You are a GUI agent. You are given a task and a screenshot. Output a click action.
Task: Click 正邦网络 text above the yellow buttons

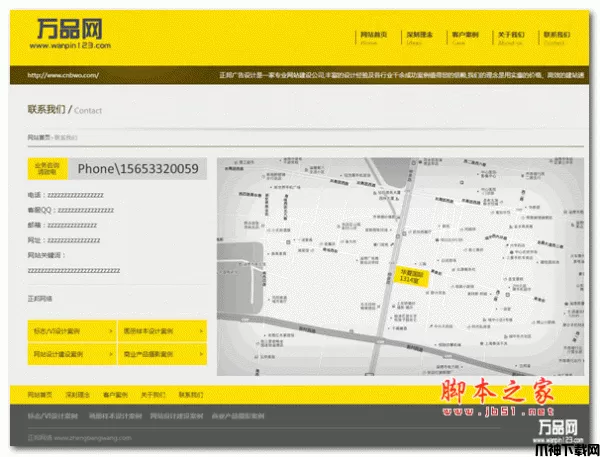(40, 299)
